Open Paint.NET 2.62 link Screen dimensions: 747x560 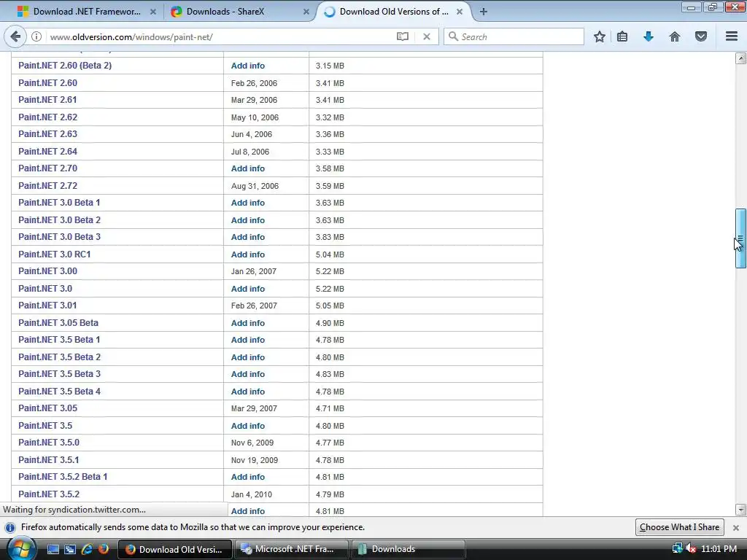(x=47, y=117)
